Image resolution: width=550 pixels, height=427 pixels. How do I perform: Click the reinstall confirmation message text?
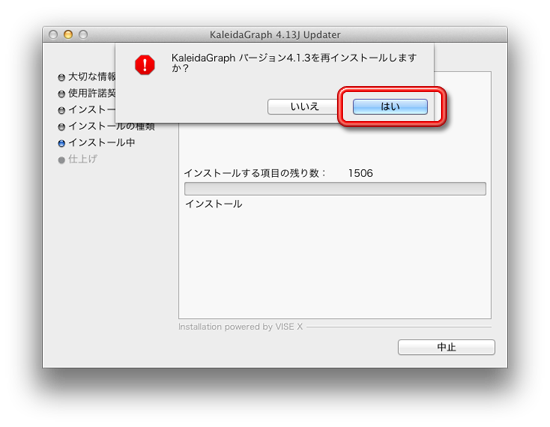tap(294, 62)
